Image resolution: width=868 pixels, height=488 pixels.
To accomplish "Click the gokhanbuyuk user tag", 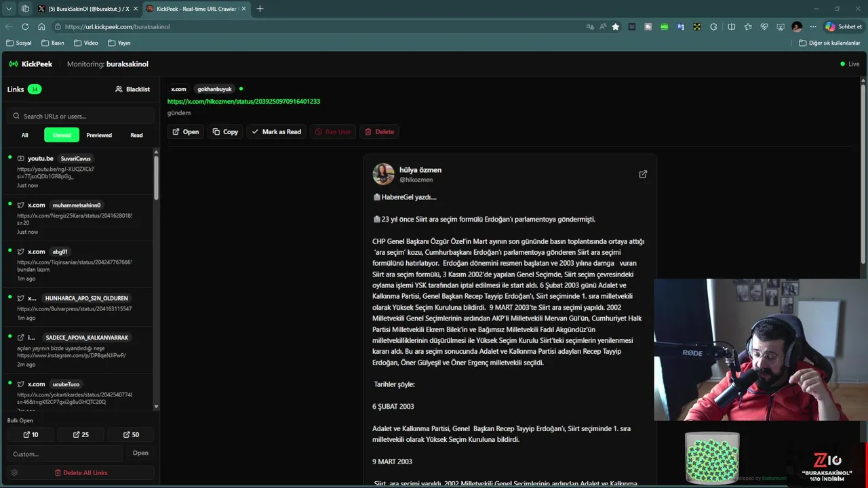I will pyautogui.click(x=214, y=89).
